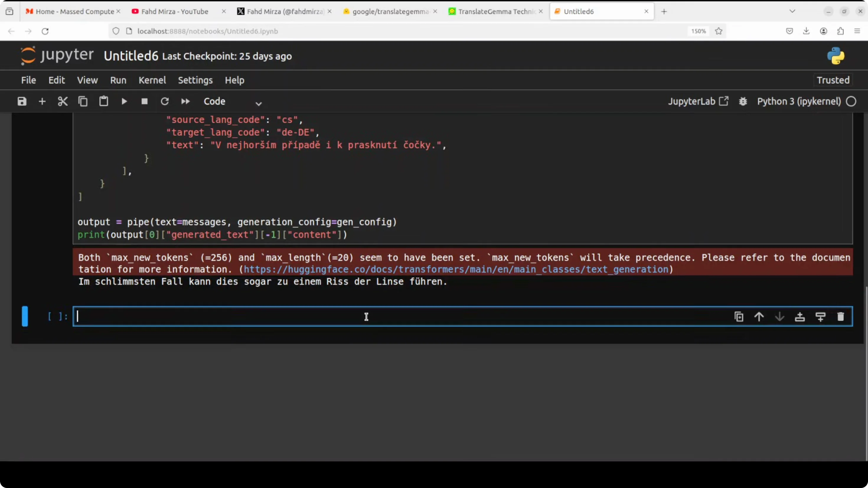Delete the active cell with the trash icon
Viewport: 868px width, 488px height.
click(x=840, y=317)
